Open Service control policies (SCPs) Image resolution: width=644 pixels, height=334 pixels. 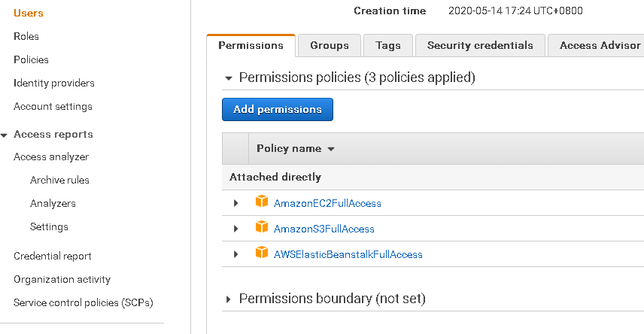pyautogui.click(x=84, y=302)
